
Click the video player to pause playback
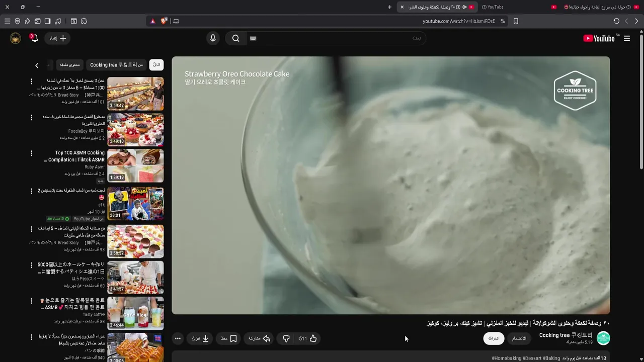click(x=390, y=185)
